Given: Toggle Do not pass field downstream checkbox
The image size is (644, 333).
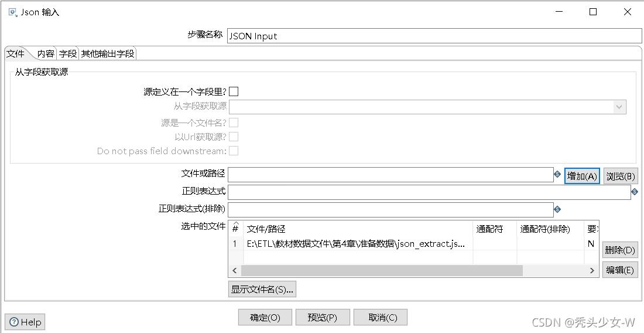Looking at the screenshot, I should pyautogui.click(x=234, y=151).
